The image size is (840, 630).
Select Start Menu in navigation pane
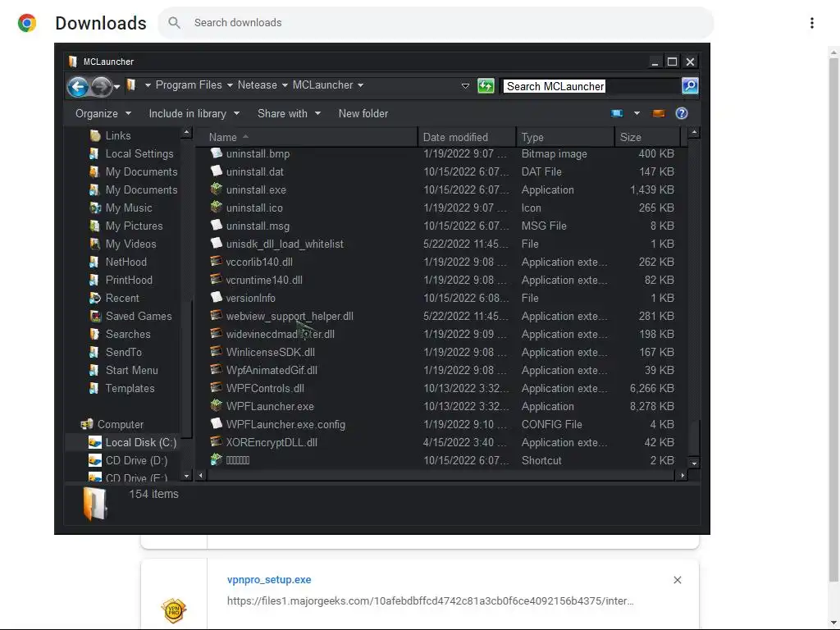(x=132, y=370)
